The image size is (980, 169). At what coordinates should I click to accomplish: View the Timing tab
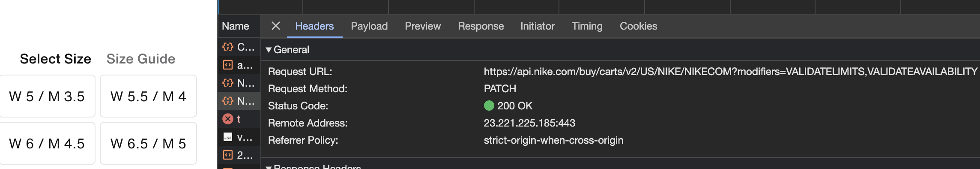pyautogui.click(x=587, y=26)
